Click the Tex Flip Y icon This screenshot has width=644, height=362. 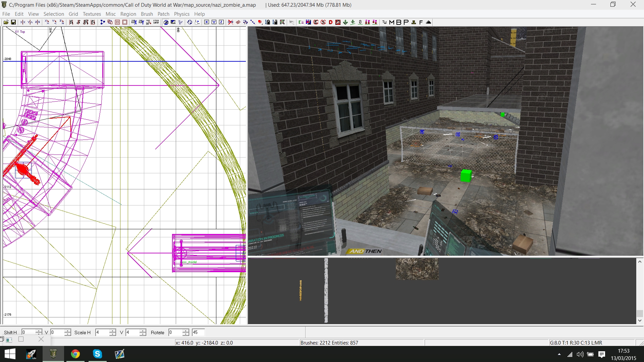click(141, 22)
